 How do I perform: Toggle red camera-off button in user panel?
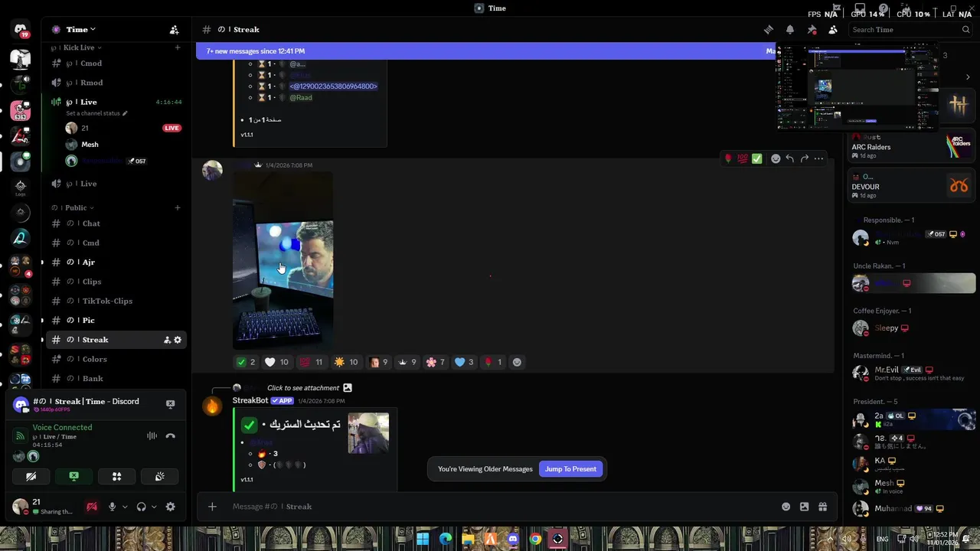tap(92, 507)
